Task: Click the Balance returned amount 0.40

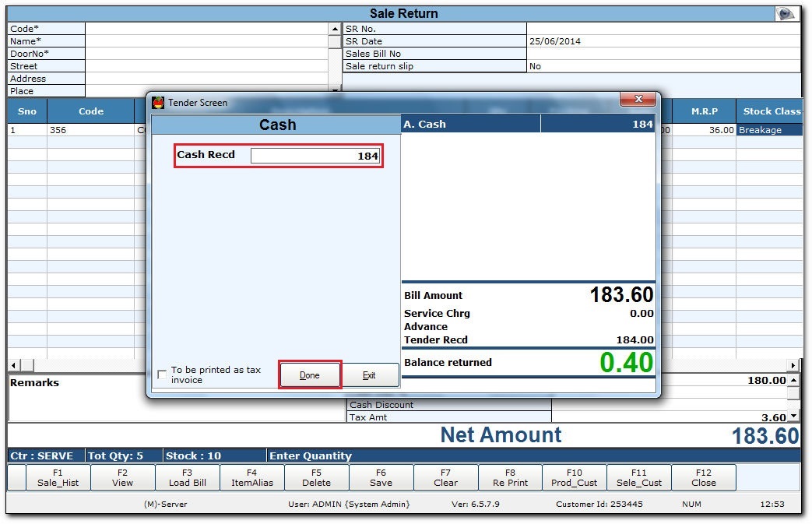Action: (626, 363)
